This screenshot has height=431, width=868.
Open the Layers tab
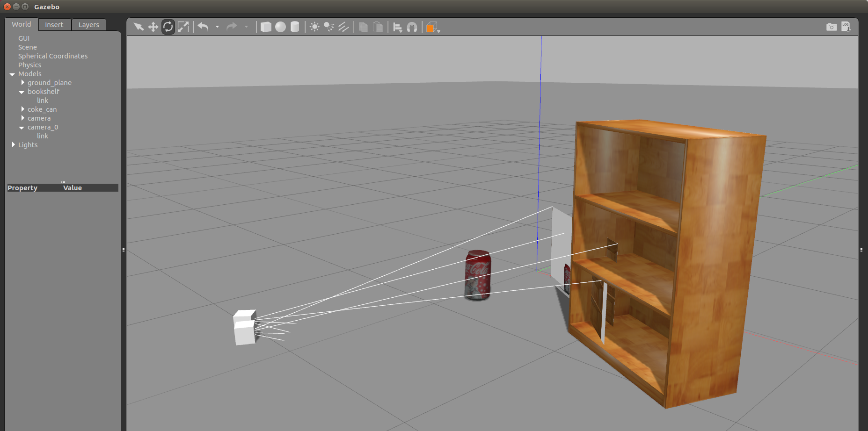point(88,24)
